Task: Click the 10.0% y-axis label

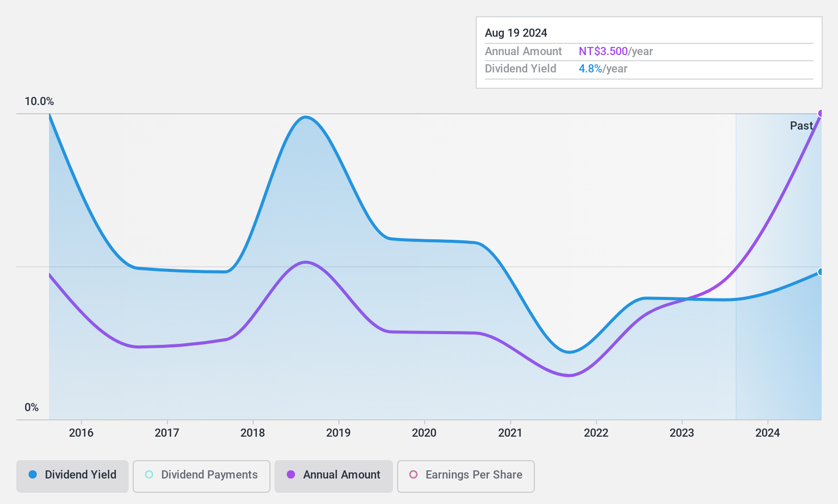Action: [39, 102]
